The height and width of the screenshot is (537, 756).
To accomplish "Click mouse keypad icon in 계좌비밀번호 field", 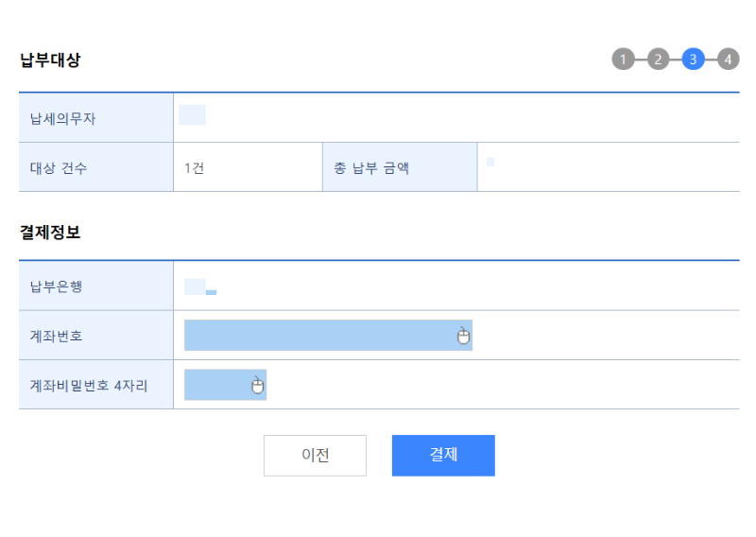I will click(x=257, y=385).
